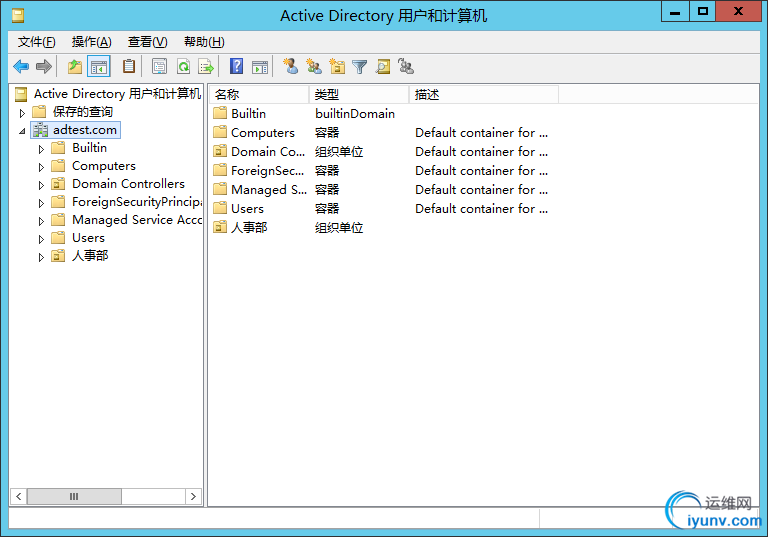Expand the Computers tree node
Viewport: 768px width, 537px height.
pyautogui.click(x=41, y=167)
